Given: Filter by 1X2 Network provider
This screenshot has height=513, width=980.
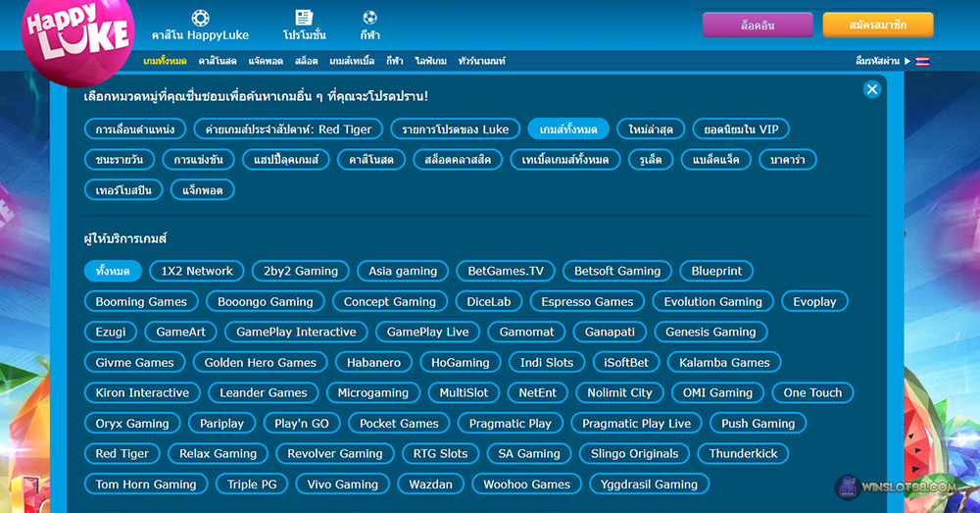Looking at the screenshot, I should (197, 271).
